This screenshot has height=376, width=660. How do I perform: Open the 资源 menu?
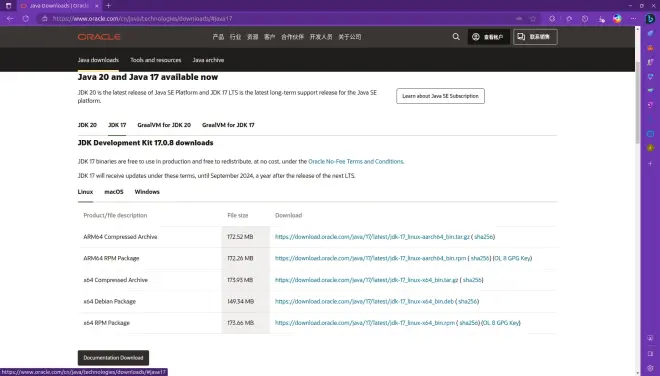pos(253,37)
